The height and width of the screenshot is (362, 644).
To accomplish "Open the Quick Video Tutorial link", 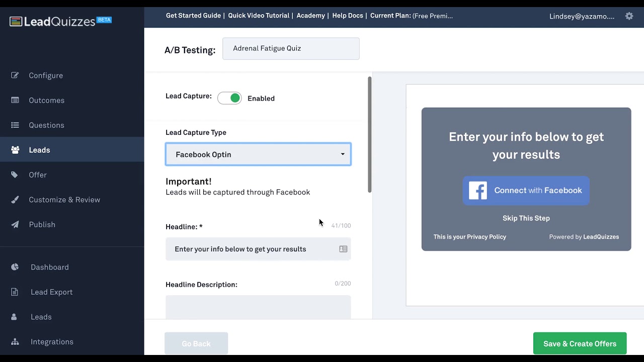I will 259,16.
